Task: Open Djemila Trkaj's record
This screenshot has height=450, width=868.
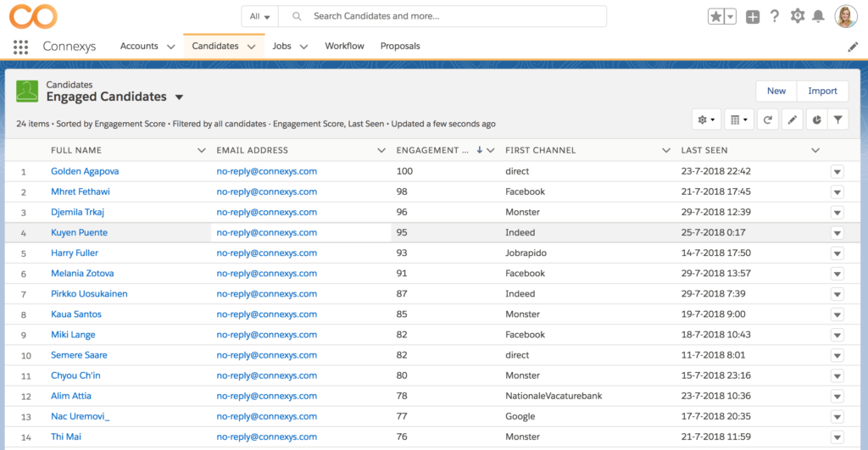Action: point(77,212)
